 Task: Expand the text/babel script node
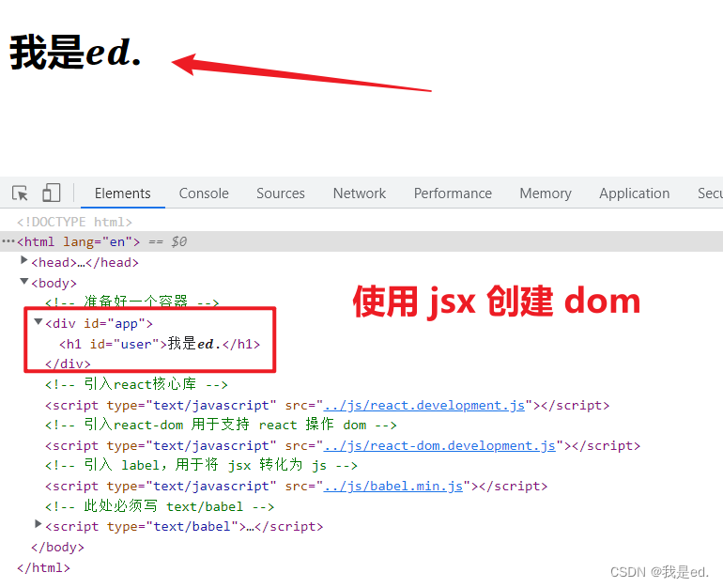point(38,524)
